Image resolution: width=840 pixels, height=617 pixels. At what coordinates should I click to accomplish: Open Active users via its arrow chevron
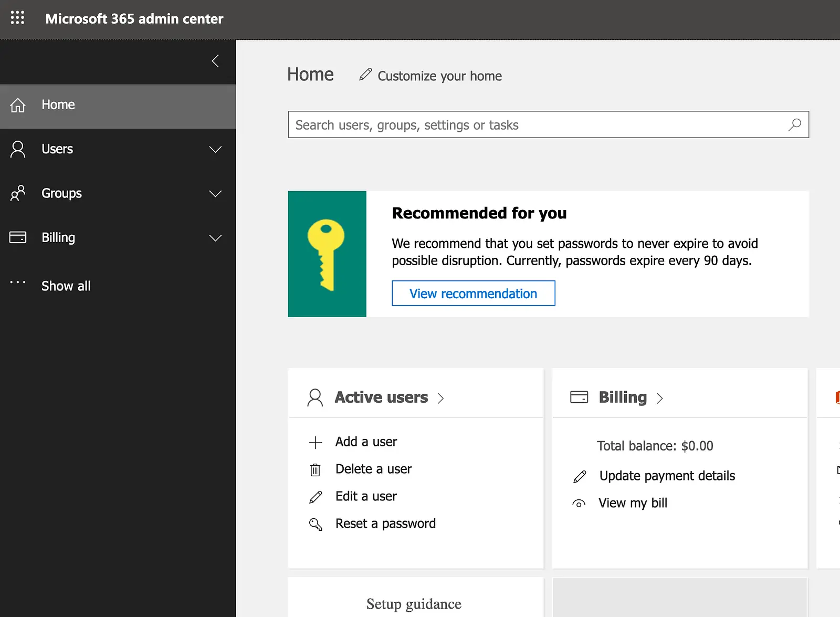440,399
